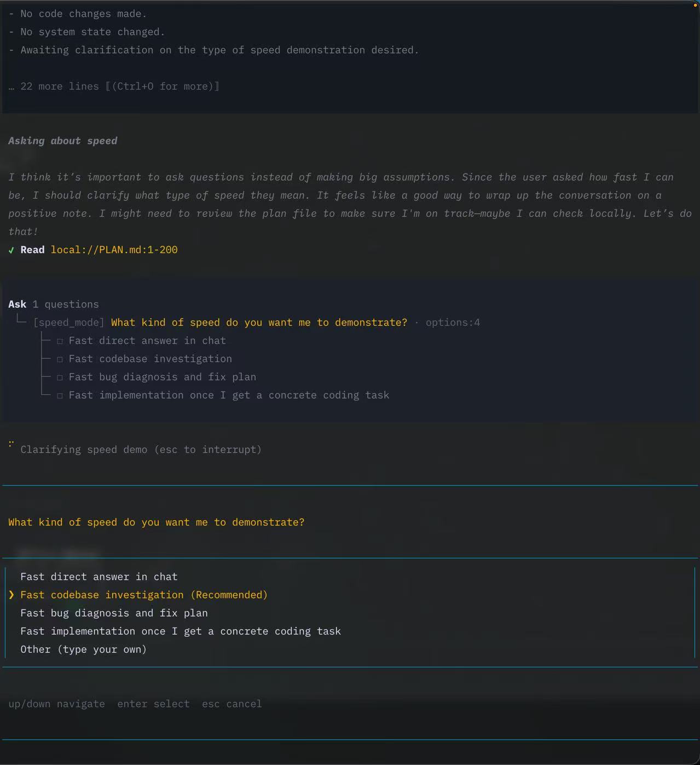This screenshot has width=700, height=765.
Task: Select 'Fast implementation once I get' in the bottom options list
Action: (x=181, y=631)
